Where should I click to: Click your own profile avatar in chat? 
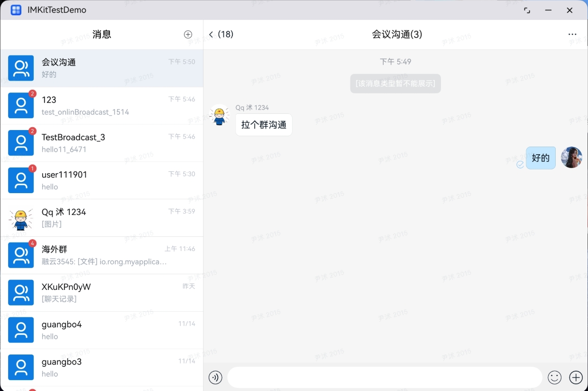pyautogui.click(x=571, y=158)
